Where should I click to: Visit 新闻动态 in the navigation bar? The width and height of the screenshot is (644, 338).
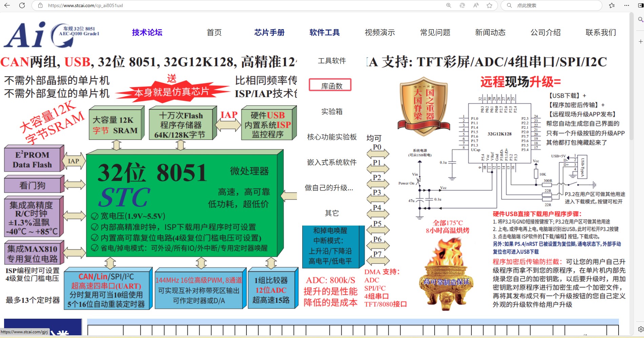490,33
